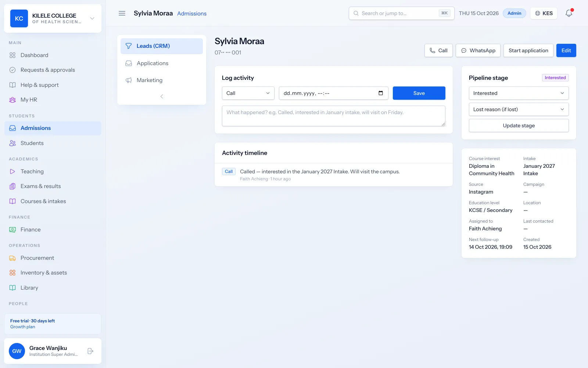This screenshot has width=588, height=368.
Task: Open the KES currency selector
Action: (544, 13)
